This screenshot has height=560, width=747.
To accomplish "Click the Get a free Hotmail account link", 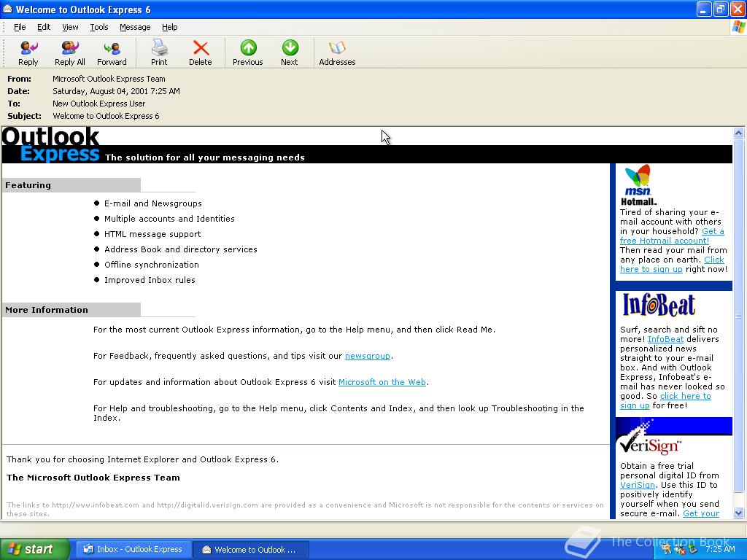I will point(665,241).
